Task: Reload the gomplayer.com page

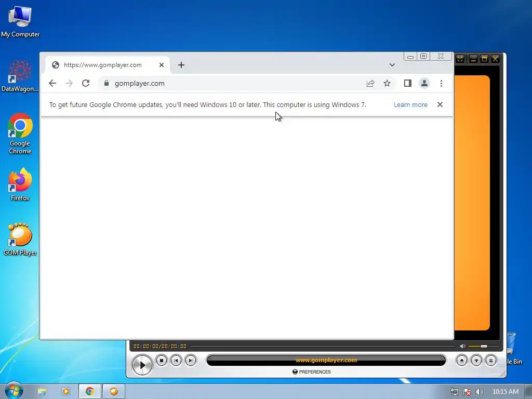Action: (86, 84)
